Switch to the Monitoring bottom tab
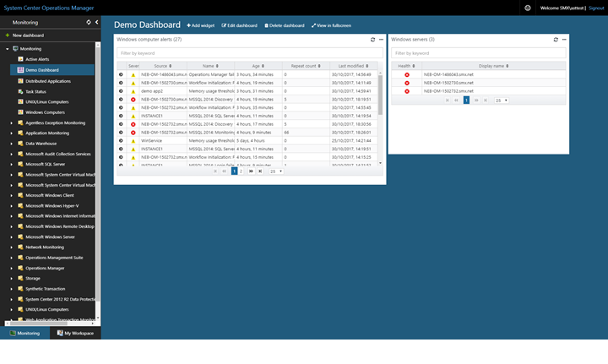Image resolution: width=608 pixels, height=364 pixels. click(x=24, y=334)
